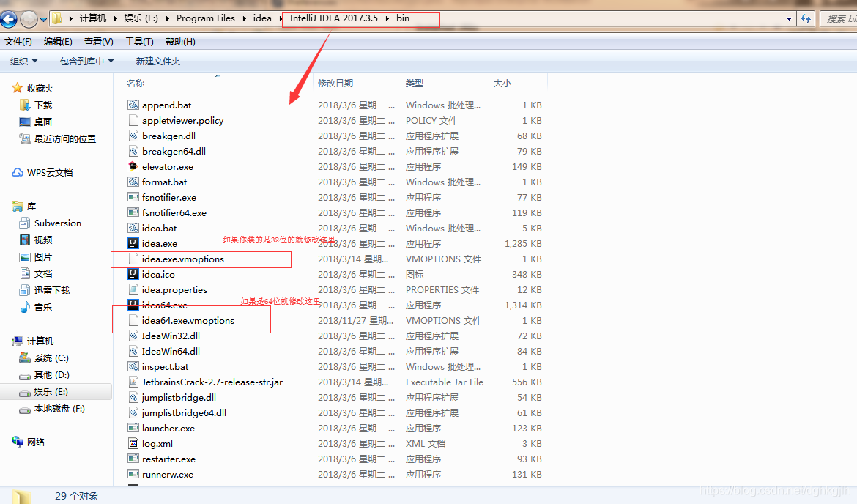Select 网络 network icon in sidebar
The width and height of the screenshot is (857, 504).
18,442
